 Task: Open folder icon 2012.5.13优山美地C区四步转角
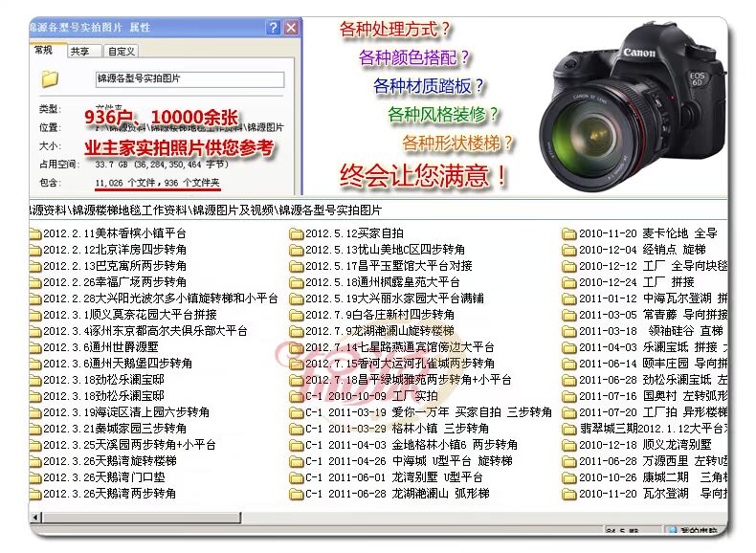pos(296,251)
